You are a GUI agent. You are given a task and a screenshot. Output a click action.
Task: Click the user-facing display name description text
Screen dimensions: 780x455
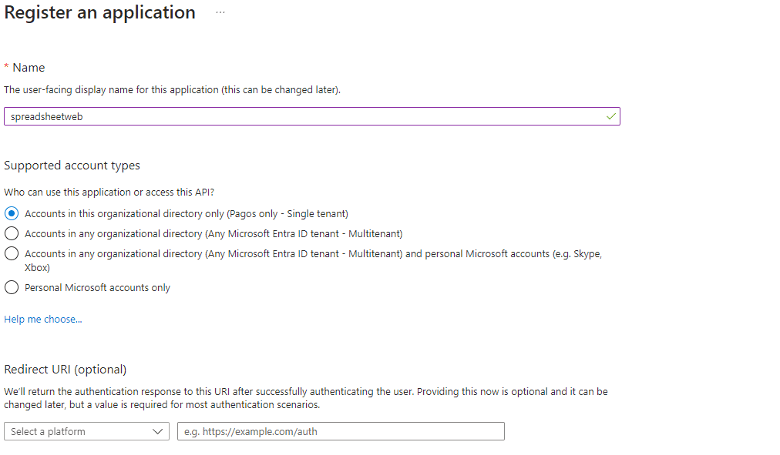[172, 90]
